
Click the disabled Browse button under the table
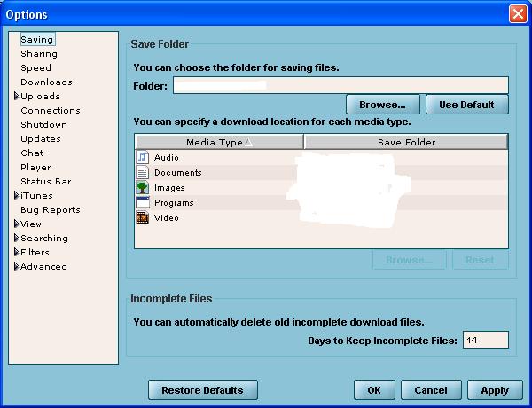(x=409, y=260)
